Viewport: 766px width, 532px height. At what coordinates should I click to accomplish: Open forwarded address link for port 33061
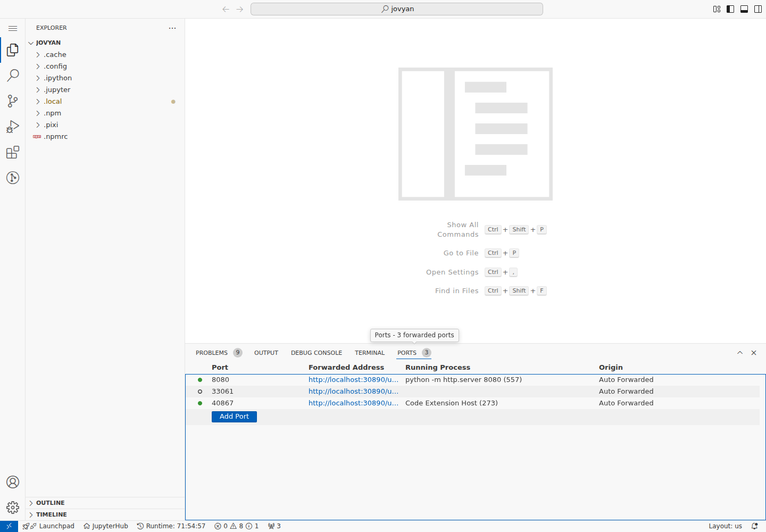coord(353,392)
